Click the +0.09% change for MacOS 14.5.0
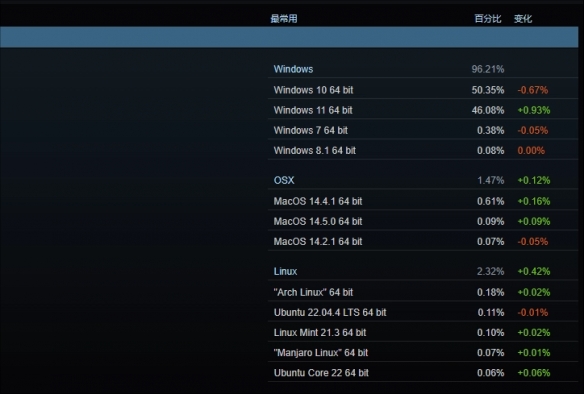Screen dimensions: 584x394 click(x=534, y=221)
